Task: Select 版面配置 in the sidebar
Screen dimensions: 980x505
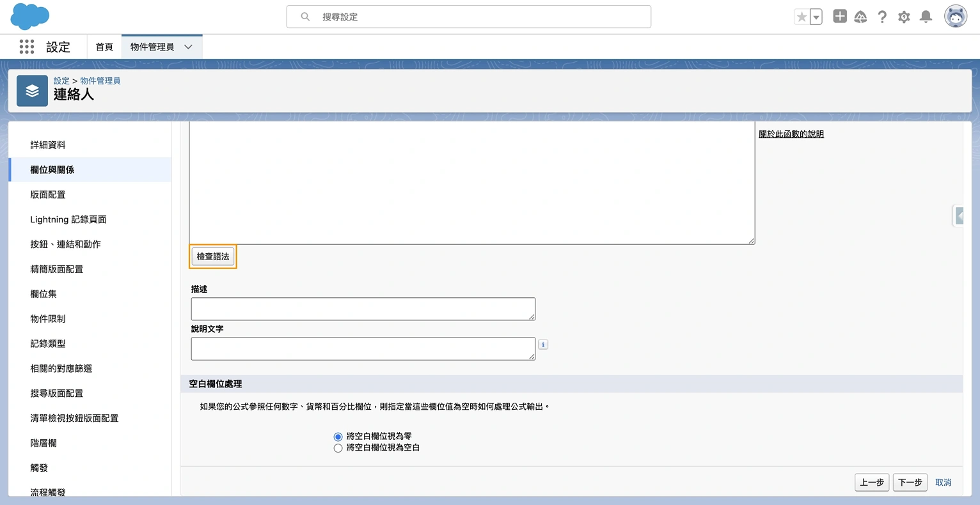Action: point(49,194)
